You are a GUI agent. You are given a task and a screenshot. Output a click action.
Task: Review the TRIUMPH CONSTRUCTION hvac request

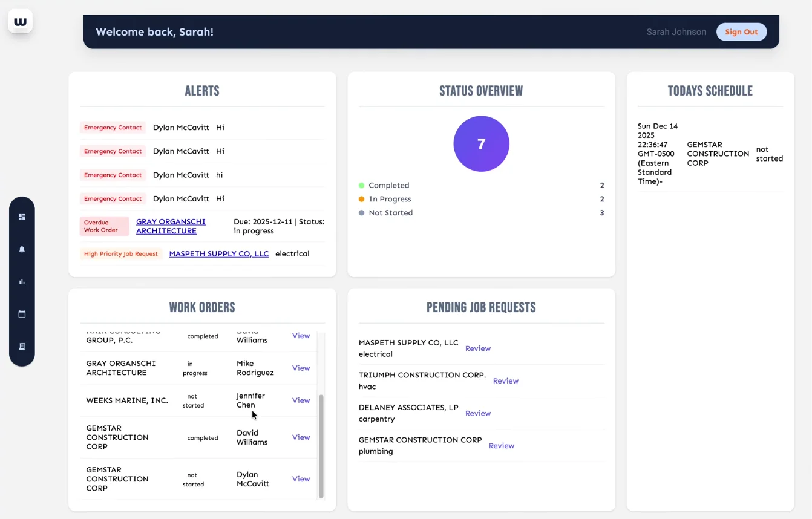505,380
